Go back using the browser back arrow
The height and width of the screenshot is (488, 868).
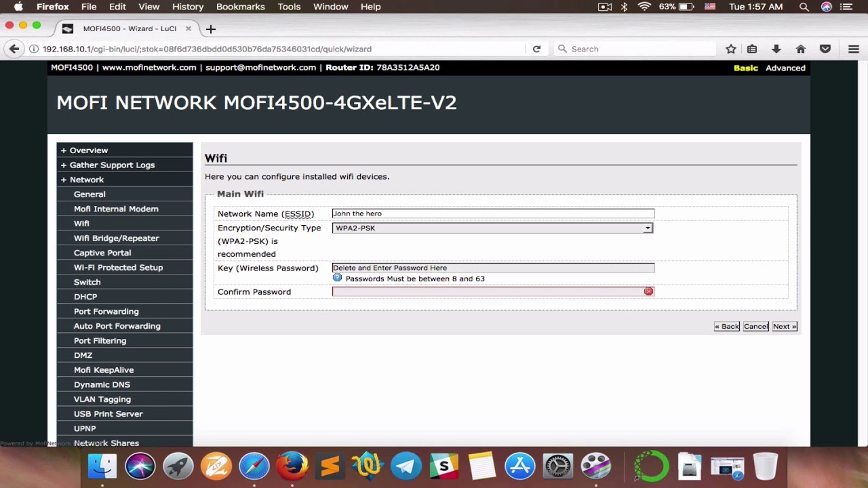(x=14, y=49)
